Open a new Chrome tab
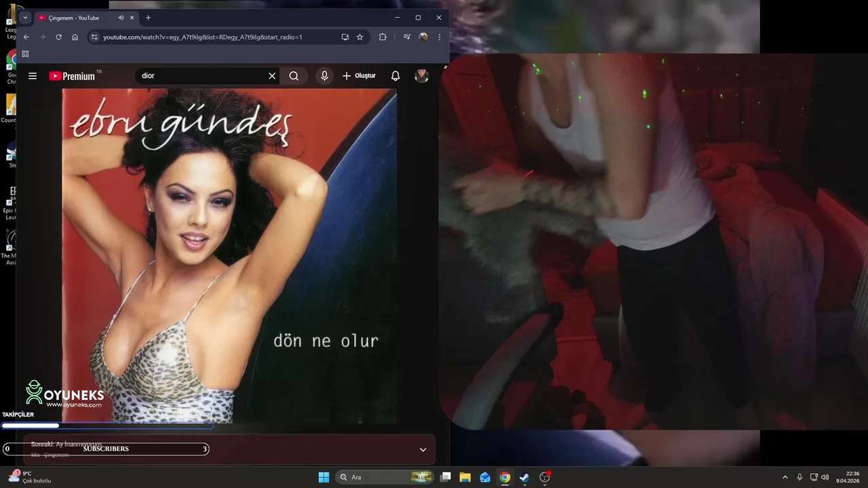868x488 pixels. [x=148, y=18]
